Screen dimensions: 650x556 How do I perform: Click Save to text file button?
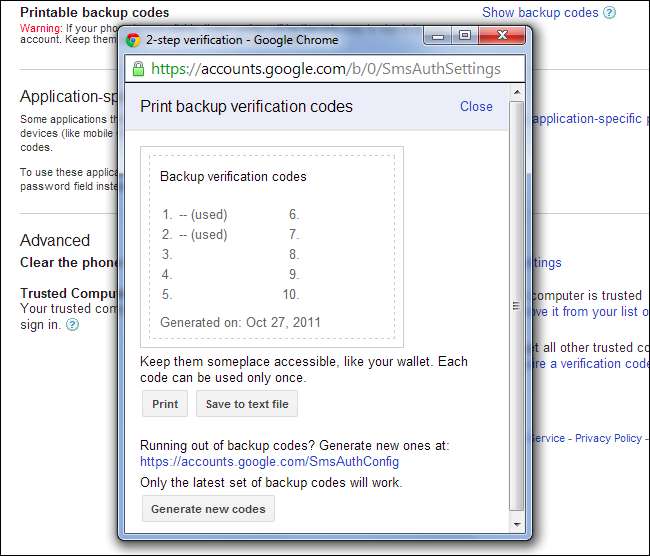click(247, 404)
